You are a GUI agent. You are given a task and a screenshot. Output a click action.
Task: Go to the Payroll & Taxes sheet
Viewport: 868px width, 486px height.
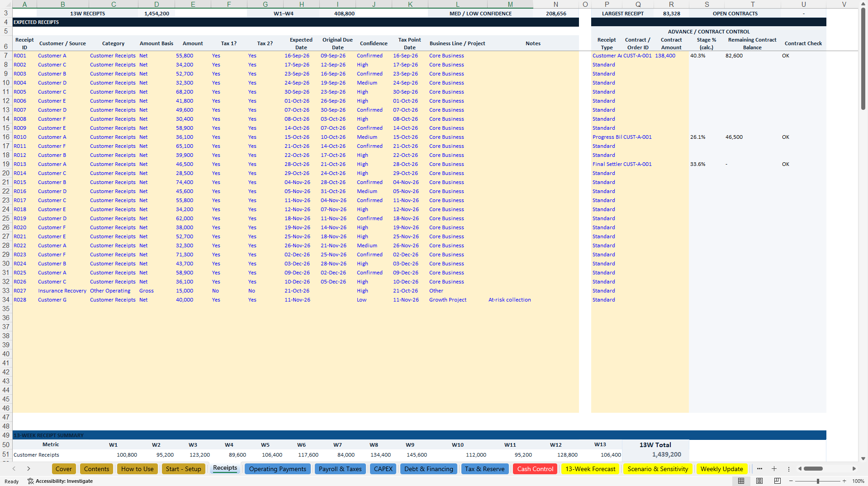(340, 469)
